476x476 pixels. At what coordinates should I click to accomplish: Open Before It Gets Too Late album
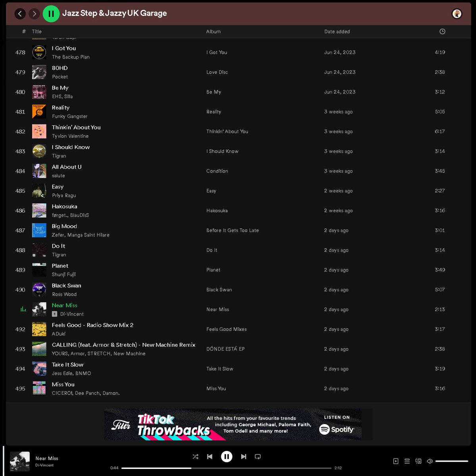[232, 230]
